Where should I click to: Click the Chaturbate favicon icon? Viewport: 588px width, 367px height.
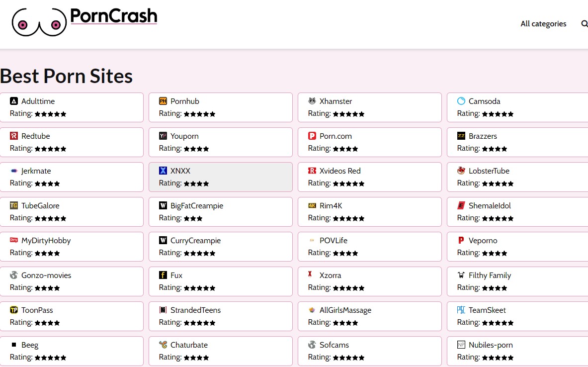163,345
